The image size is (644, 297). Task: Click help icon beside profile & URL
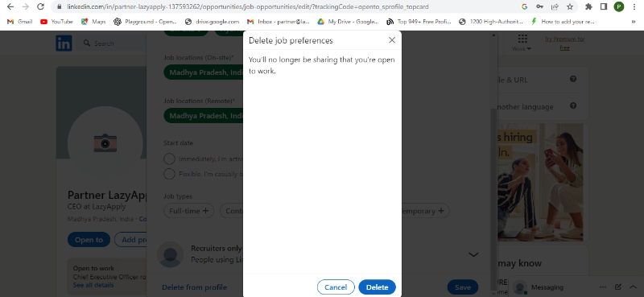573,79
